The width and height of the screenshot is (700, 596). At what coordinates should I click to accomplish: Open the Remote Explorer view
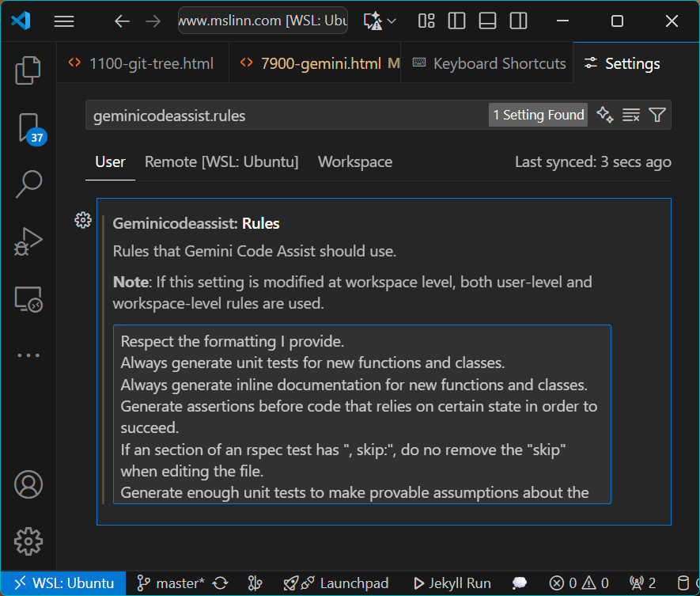[x=28, y=298]
